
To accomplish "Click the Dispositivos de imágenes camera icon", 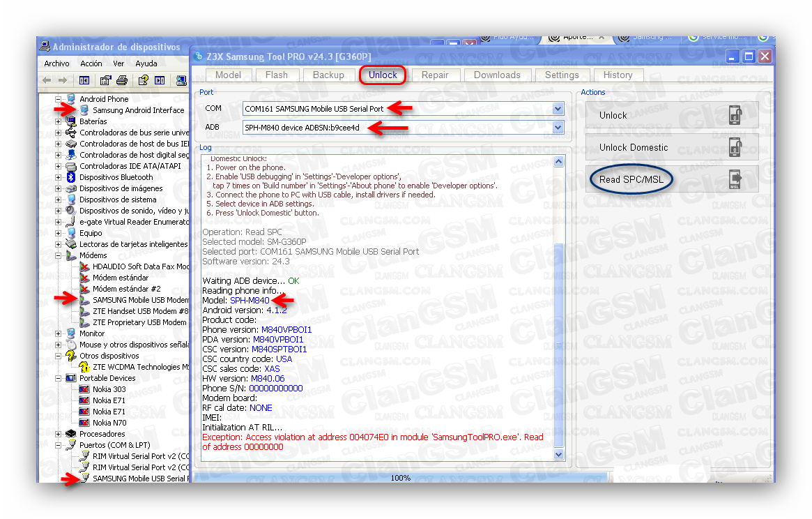I will tap(71, 188).
